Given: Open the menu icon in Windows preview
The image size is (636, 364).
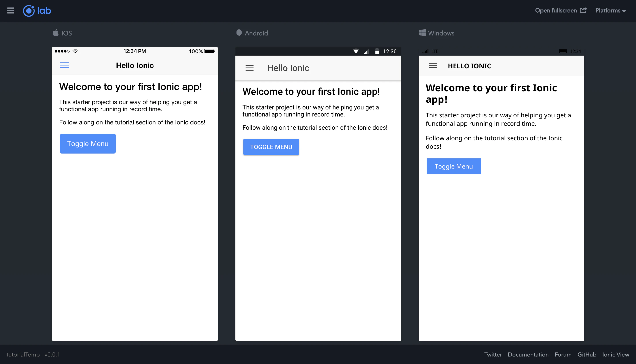Looking at the screenshot, I should pyautogui.click(x=433, y=66).
